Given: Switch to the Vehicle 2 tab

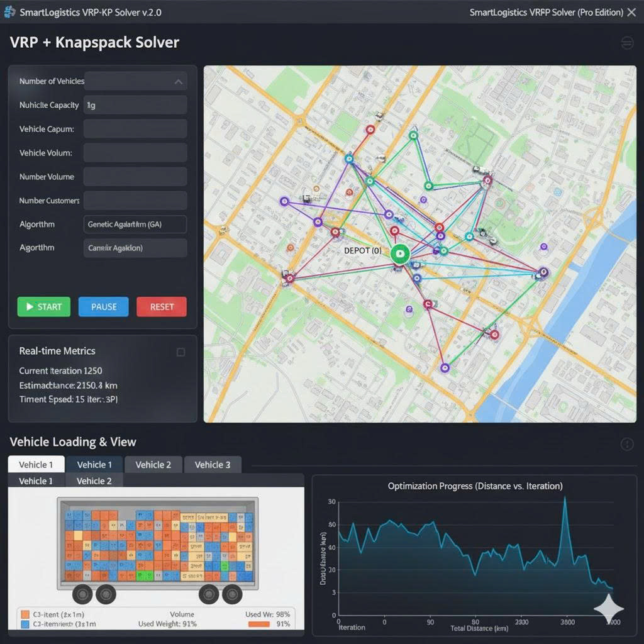Looking at the screenshot, I should point(153,464).
